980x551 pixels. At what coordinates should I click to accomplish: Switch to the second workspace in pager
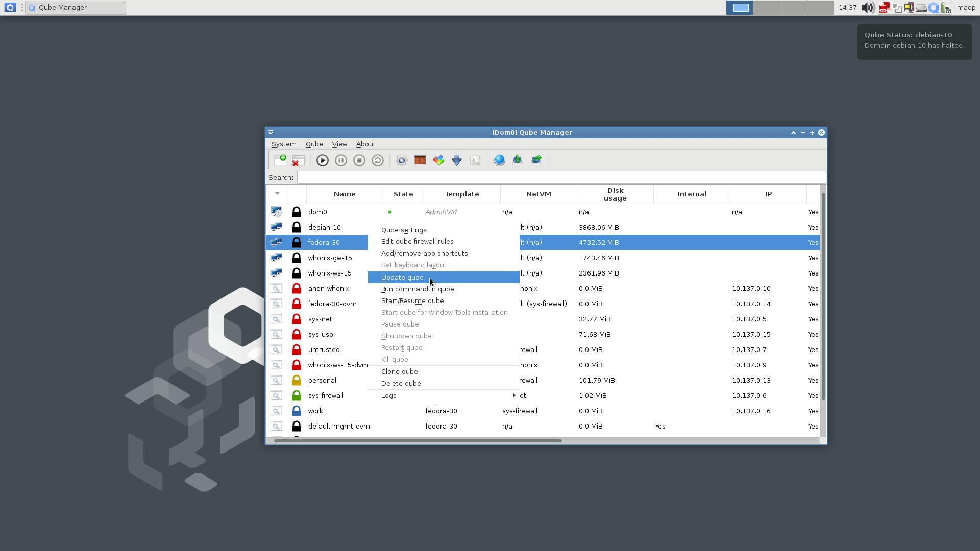(x=767, y=8)
